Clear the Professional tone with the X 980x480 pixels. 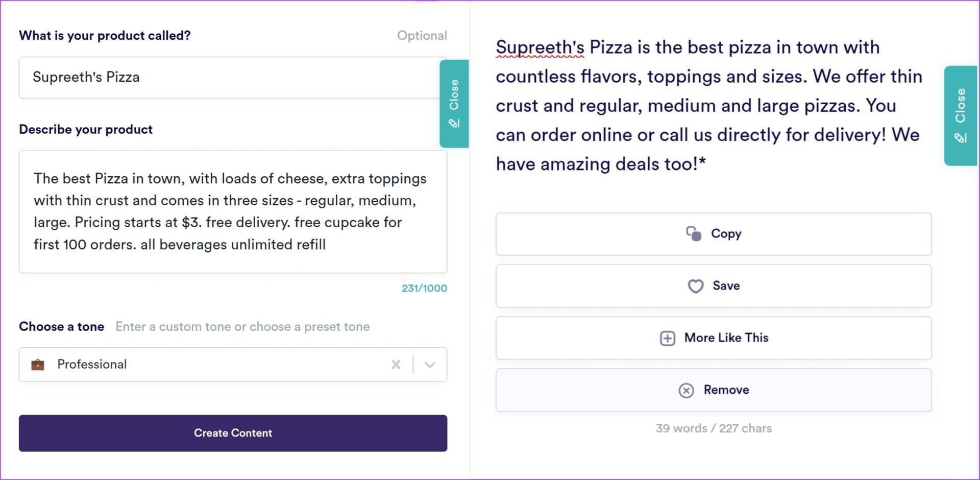(x=396, y=365)
